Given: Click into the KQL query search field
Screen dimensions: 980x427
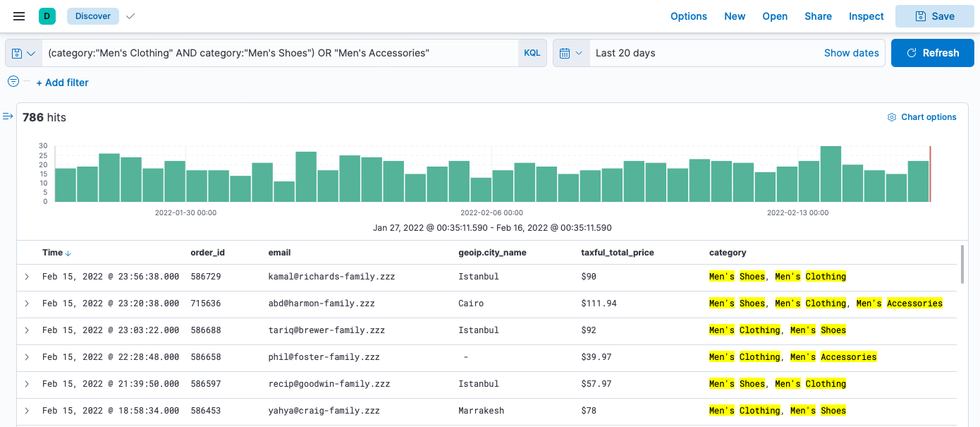Looking at the screenshot, I should pos(282,53).
